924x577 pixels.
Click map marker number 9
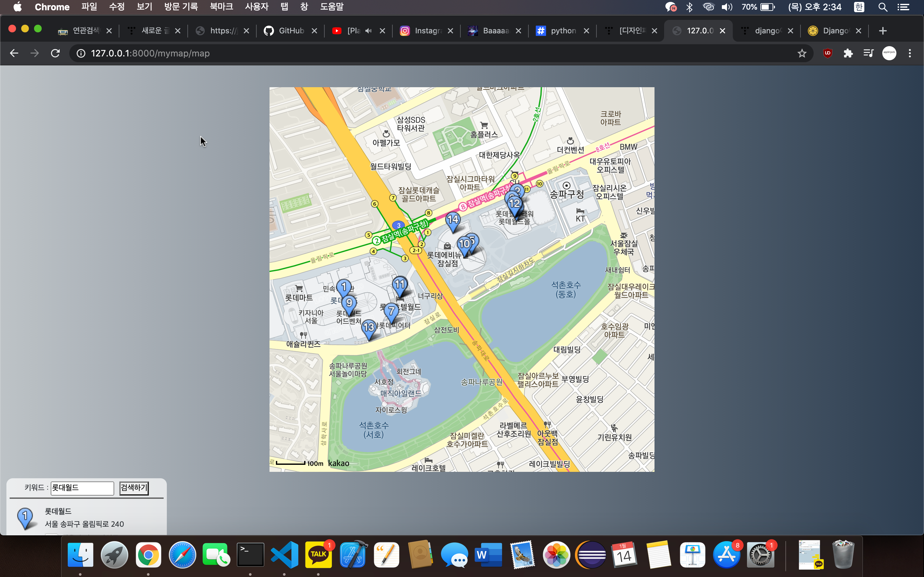coord(349,304)
